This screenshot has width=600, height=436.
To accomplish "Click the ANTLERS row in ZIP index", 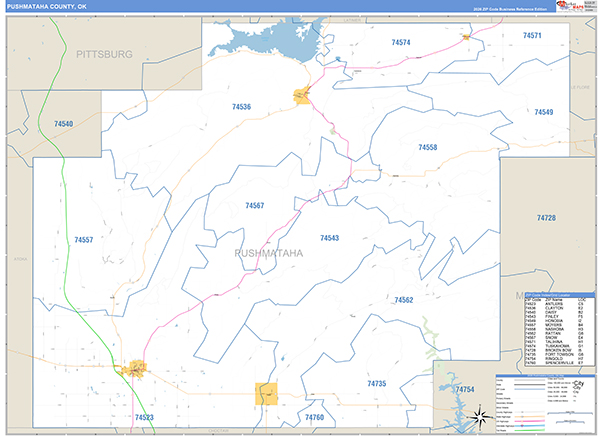I will 555,304.
